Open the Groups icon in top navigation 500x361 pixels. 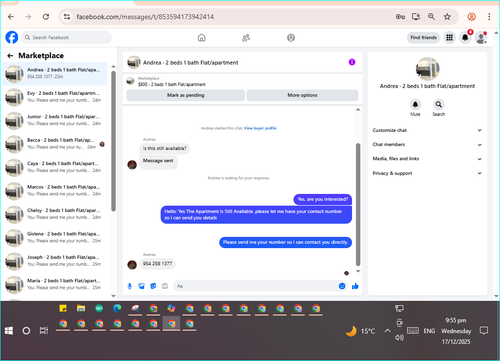coord(291,38)
